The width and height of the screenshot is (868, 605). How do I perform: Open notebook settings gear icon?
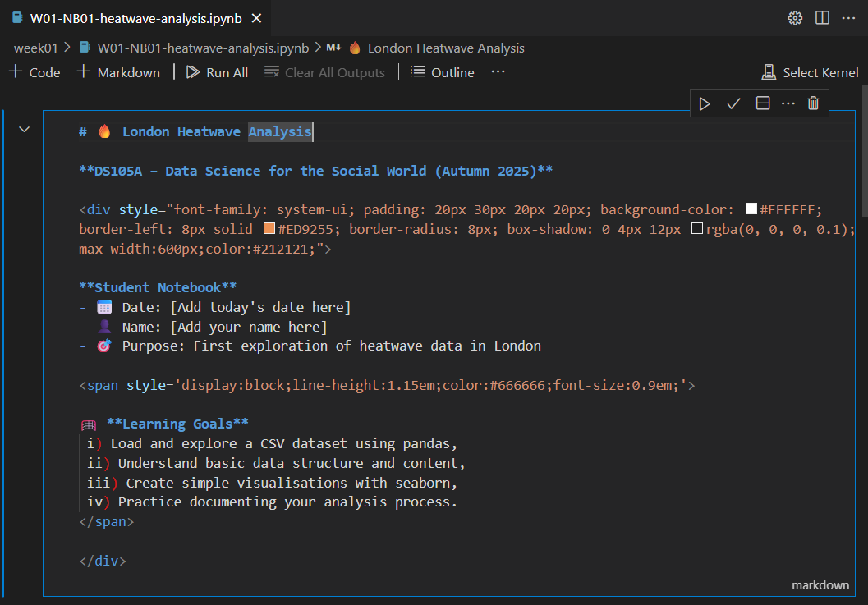click(794, 18)
